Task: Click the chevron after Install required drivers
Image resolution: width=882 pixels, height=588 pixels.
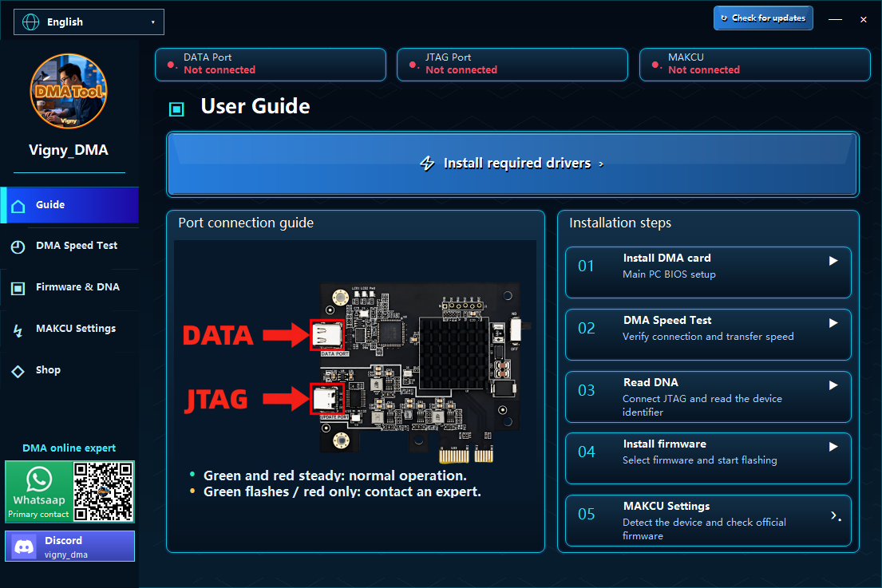Action: tap(601, 164)
